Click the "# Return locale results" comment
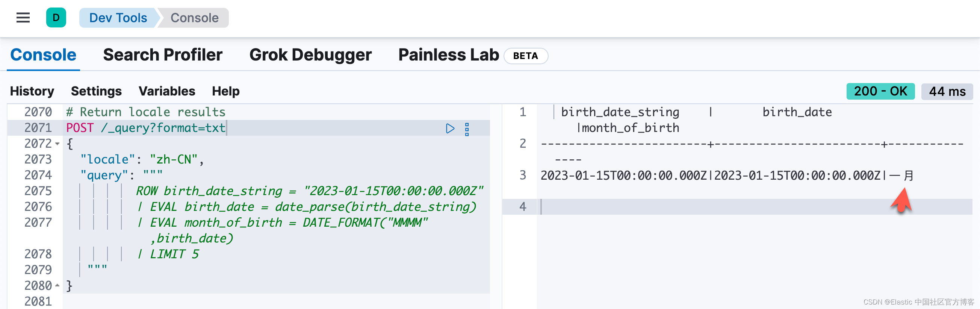The image size is (980, 309). pyautogui.click(x=146, y=112)
